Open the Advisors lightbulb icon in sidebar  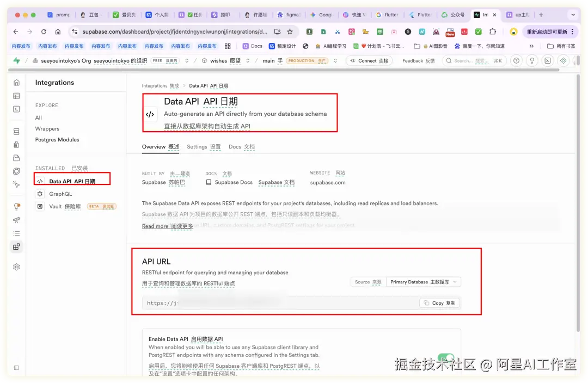[x=16, y=207]
